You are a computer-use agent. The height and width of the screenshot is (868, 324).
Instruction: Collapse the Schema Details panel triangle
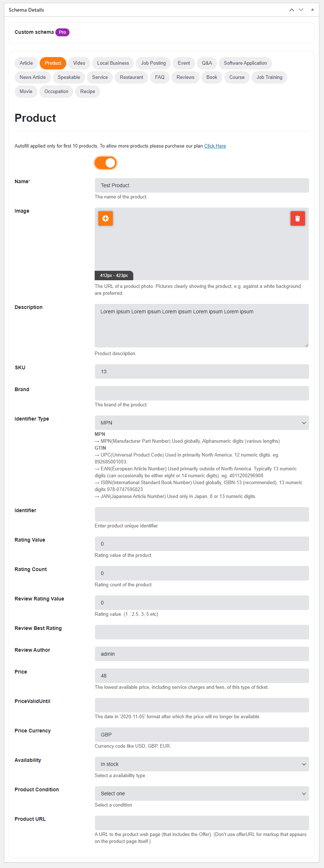pyautogui.click(x=312, y=10)
